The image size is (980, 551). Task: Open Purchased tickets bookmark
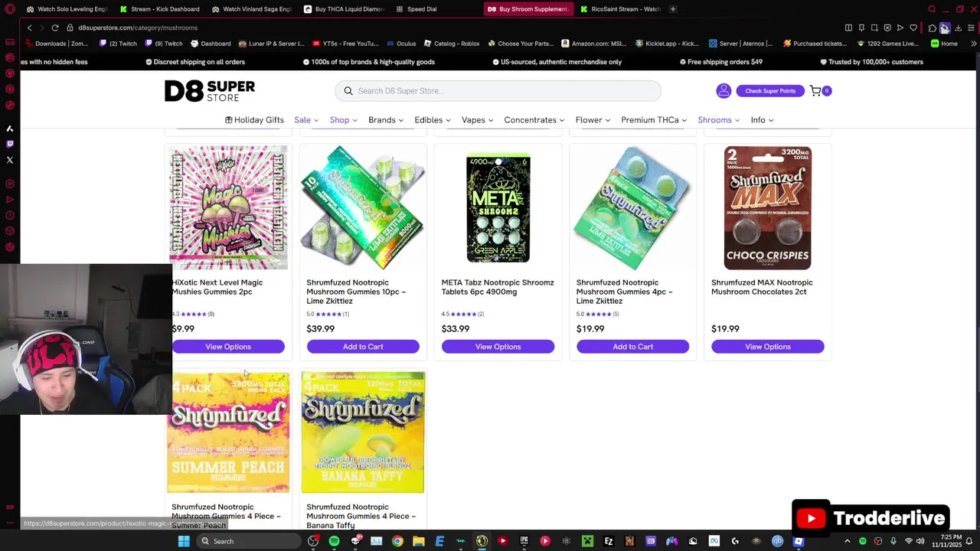(x=813, y=44)
